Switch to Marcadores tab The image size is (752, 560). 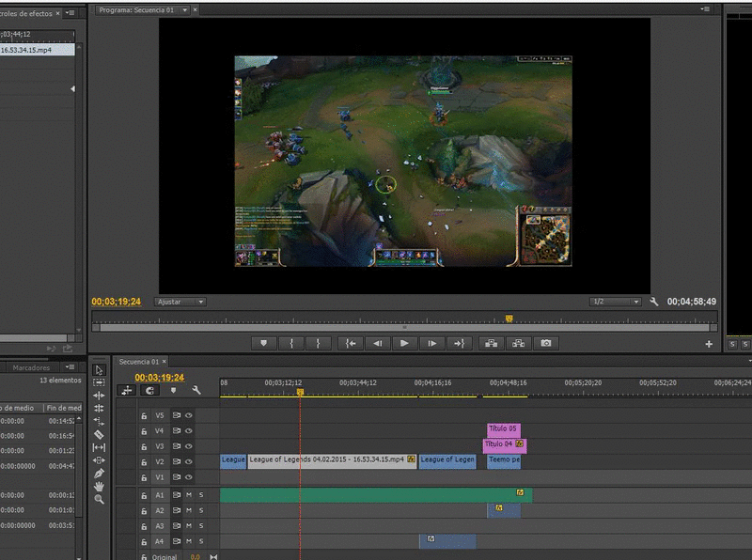point(31,367)
